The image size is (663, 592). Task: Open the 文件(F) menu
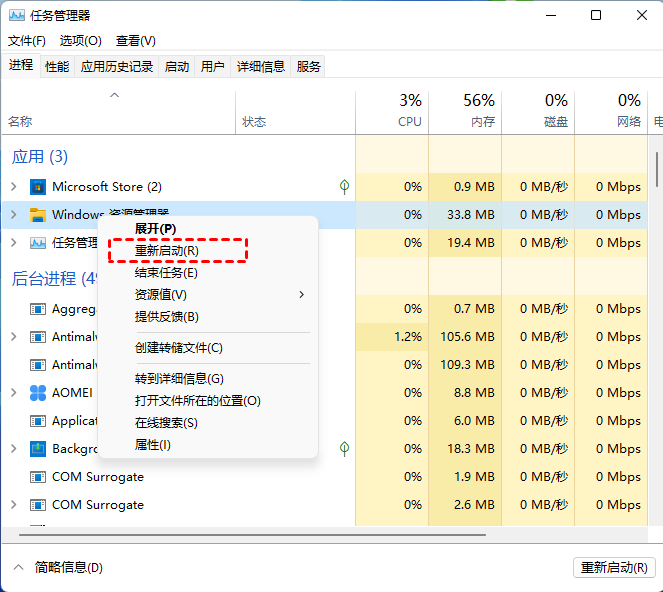[x=27, y=41]
